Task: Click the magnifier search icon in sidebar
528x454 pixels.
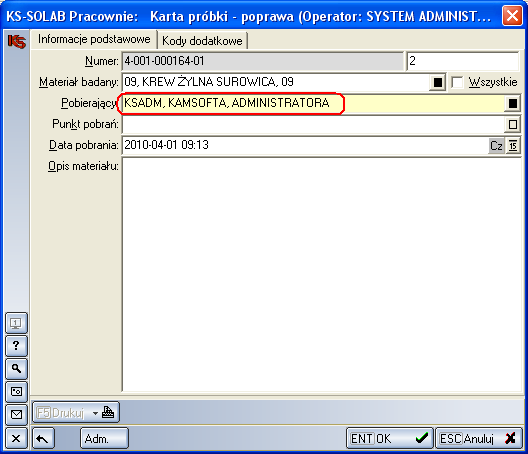Action: click(x=16, y=369)
